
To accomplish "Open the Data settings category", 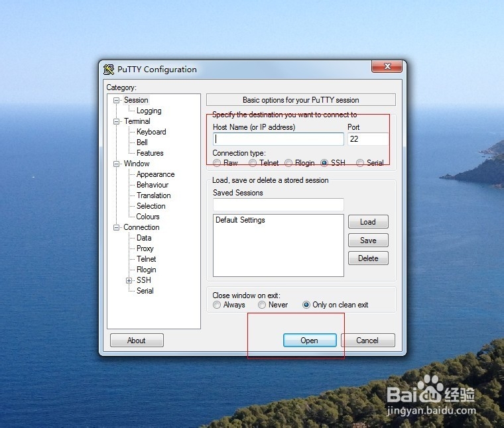I will pyautogui.click(x=144, y=238).
